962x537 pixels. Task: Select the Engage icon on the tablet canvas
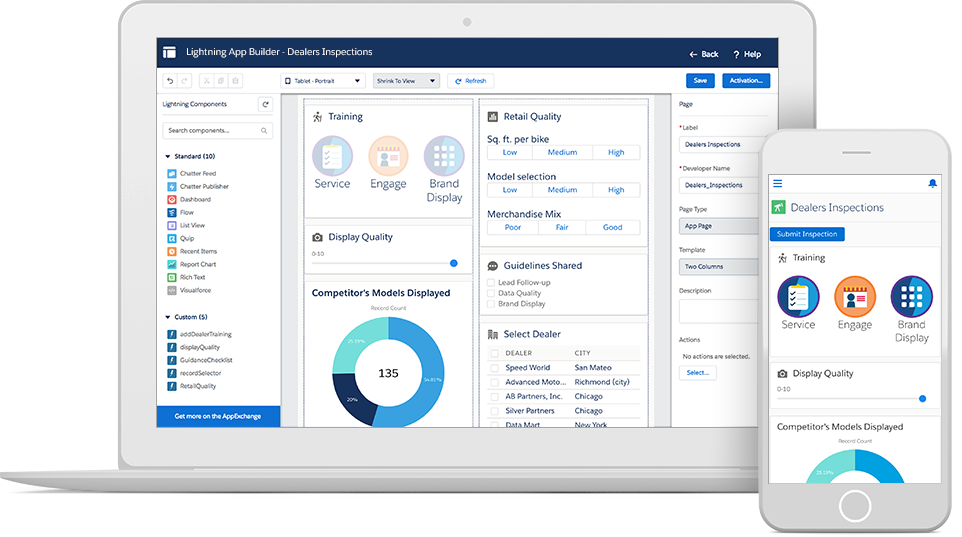click(388, 156)
